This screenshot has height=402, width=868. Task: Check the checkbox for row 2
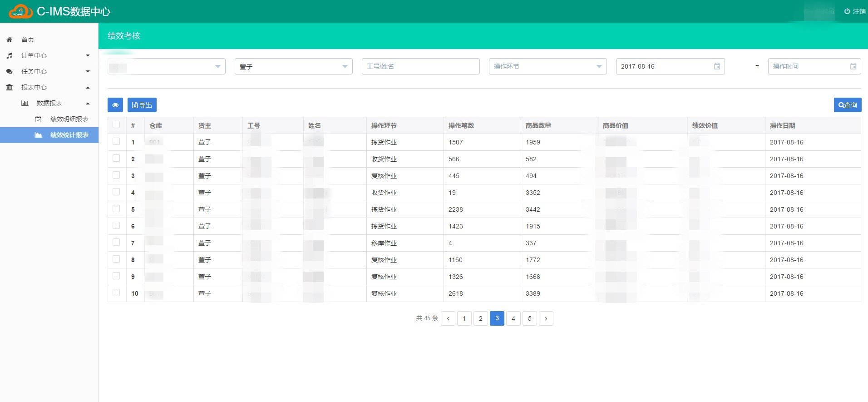click(116, 159)
